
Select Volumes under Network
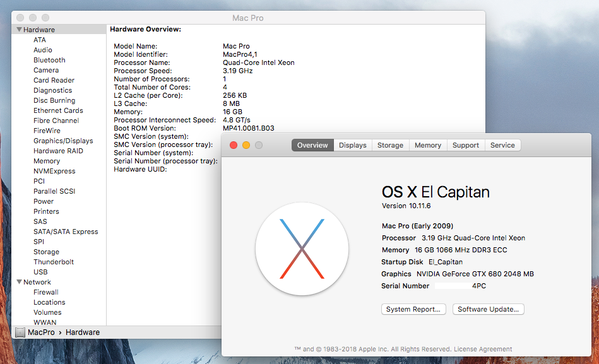pos(47,312)
